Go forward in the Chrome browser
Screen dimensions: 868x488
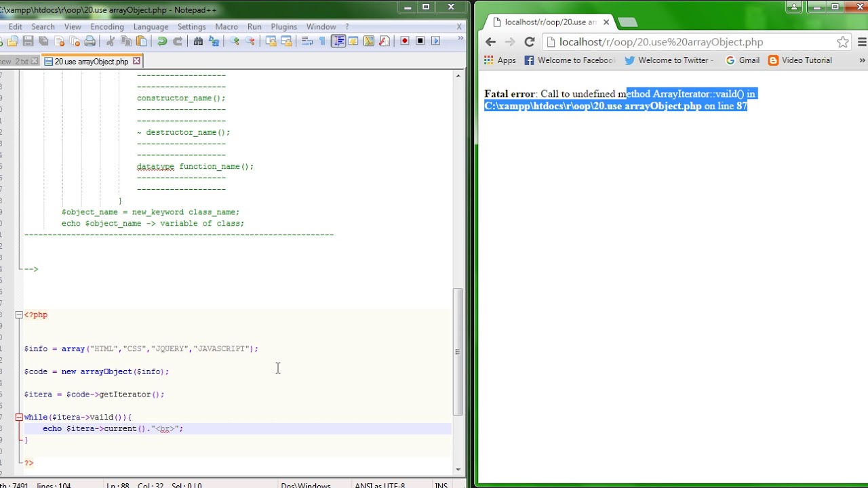tap(510, 42)
